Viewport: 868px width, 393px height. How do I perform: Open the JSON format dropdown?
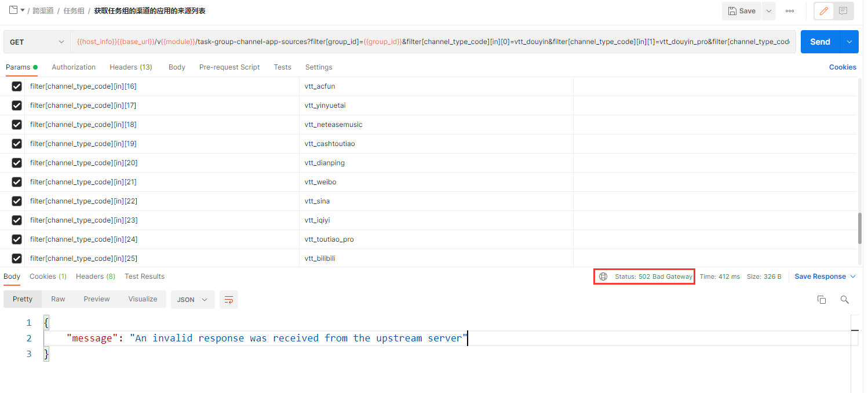(193, 300)
